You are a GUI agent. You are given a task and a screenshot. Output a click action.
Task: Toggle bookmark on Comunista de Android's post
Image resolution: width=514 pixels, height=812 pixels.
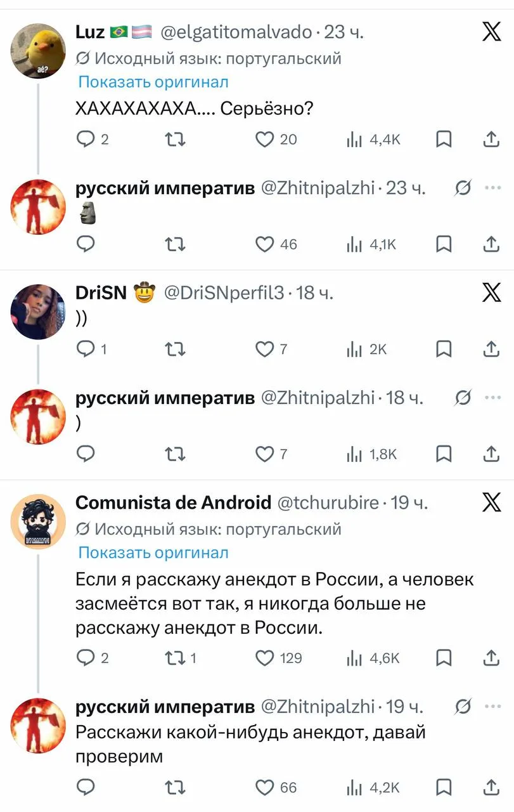coord(445,658)
